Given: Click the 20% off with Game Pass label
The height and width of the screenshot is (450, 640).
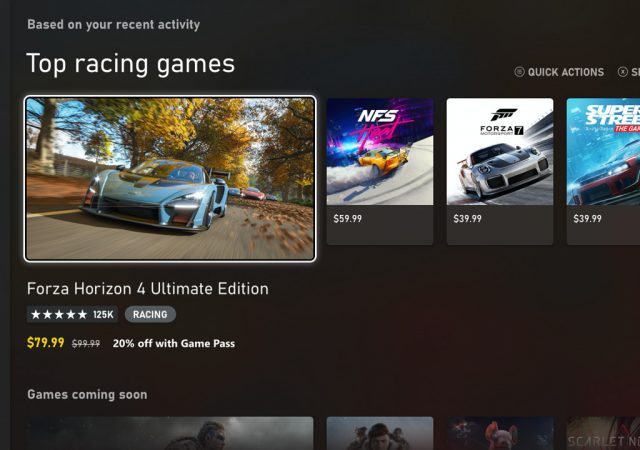Looking at the screenshot, I should pos(174,343).
